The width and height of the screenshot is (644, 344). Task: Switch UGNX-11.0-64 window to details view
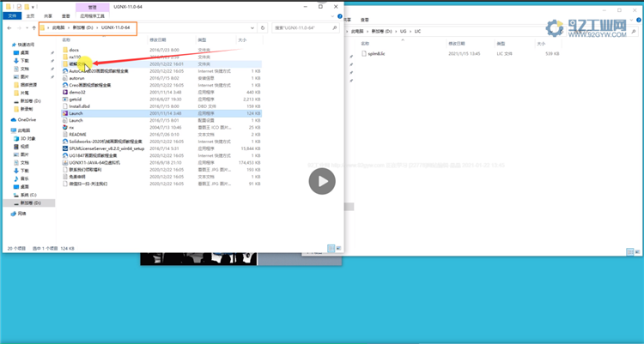tap(331, 249)
